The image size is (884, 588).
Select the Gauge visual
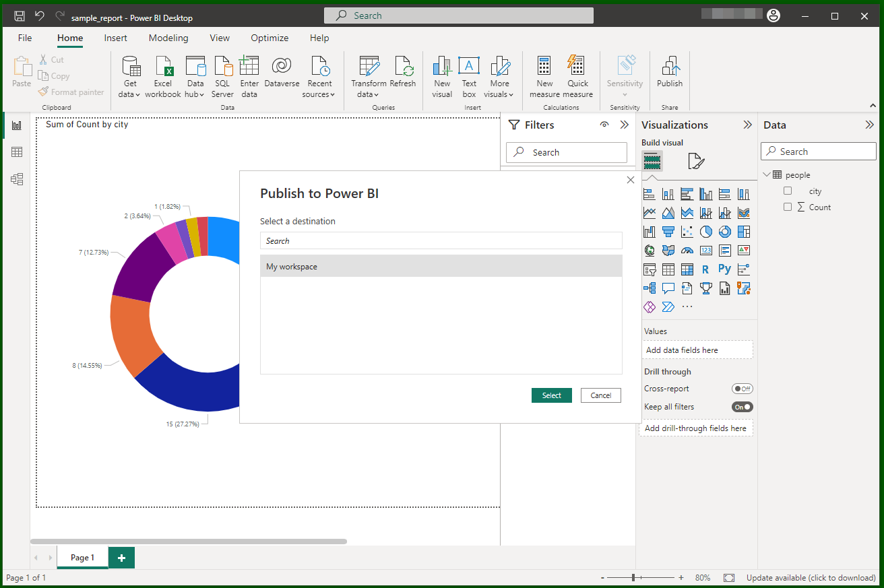coord(687,251)
